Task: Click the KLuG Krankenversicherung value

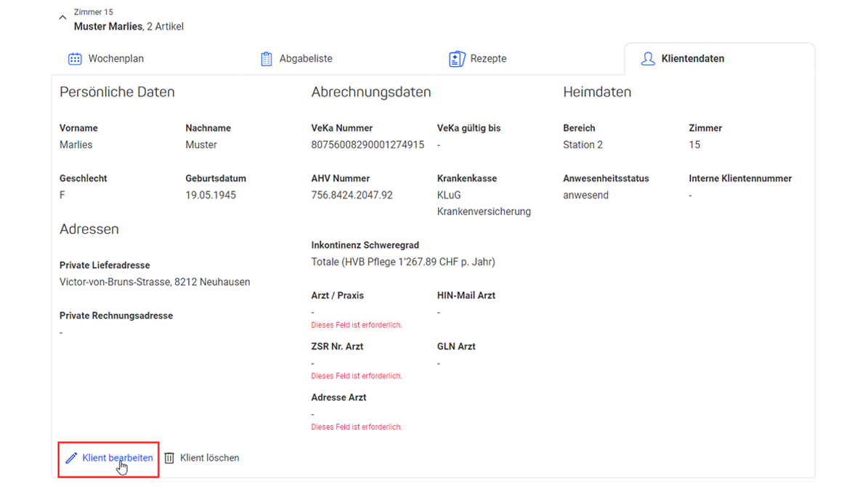Action: tap(484, 204)
